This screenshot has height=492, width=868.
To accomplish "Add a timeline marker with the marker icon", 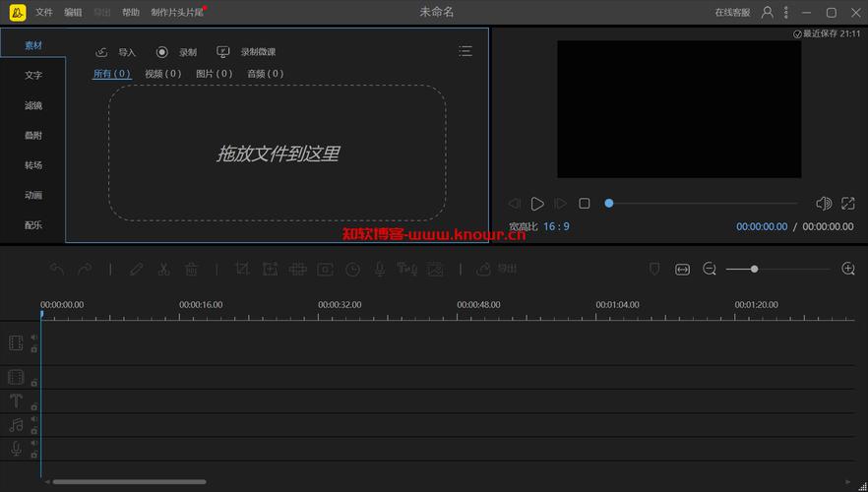I will pyautogui.click(x=654, y=269).
